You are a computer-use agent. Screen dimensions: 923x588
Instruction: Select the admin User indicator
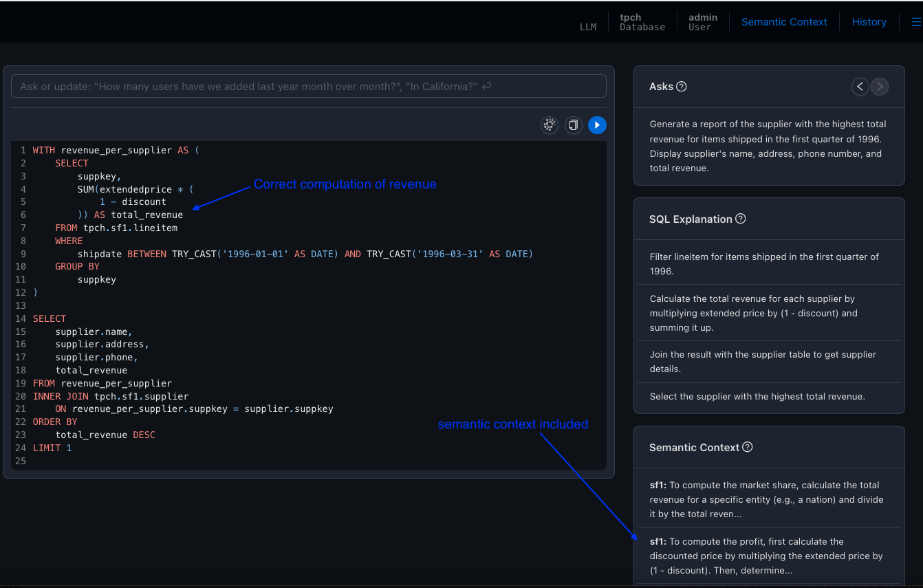(x=702, y=22)
